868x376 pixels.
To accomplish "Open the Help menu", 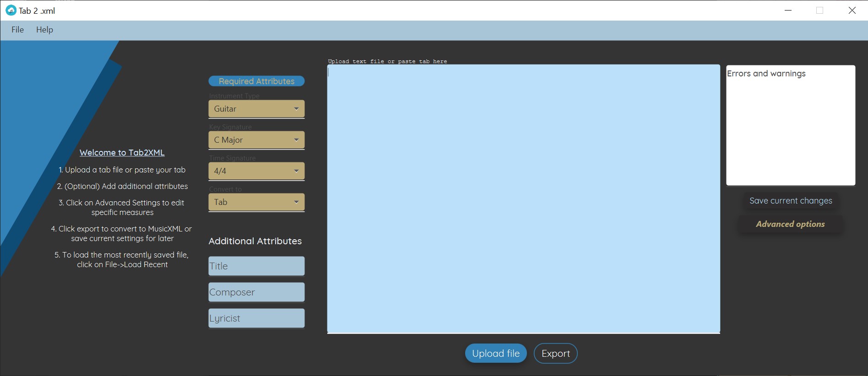I will tap(44, 30).
